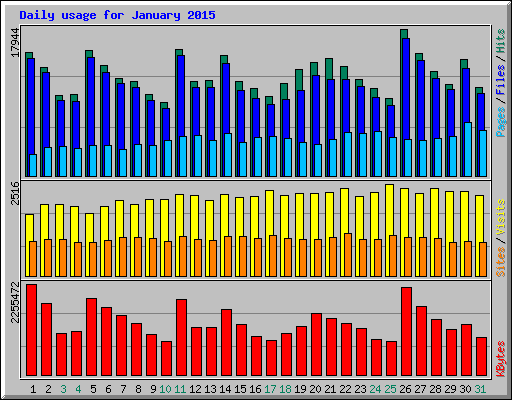This screenshot has height=400, width=512.
Task: Click day label 29 on the x-axis
Action: tap(450, 389)
